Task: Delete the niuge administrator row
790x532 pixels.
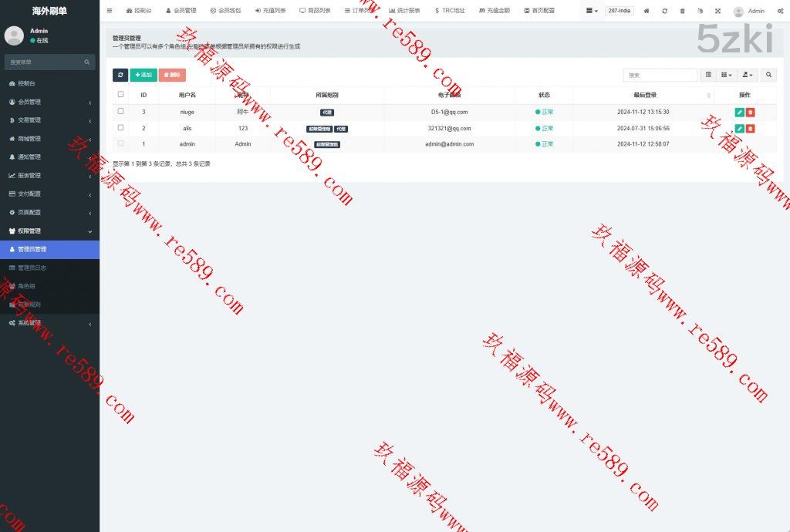Action: (750, 113)
